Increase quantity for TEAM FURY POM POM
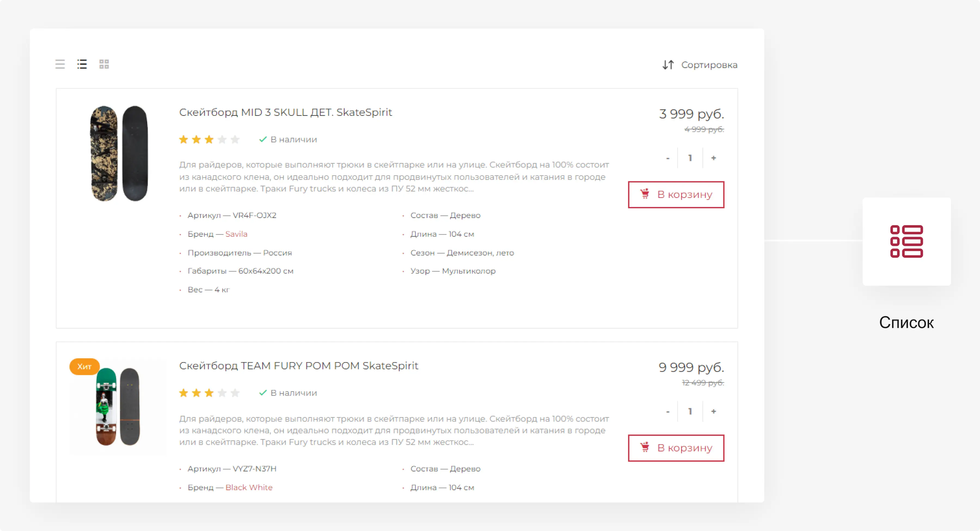 click(x=713, y=411)
